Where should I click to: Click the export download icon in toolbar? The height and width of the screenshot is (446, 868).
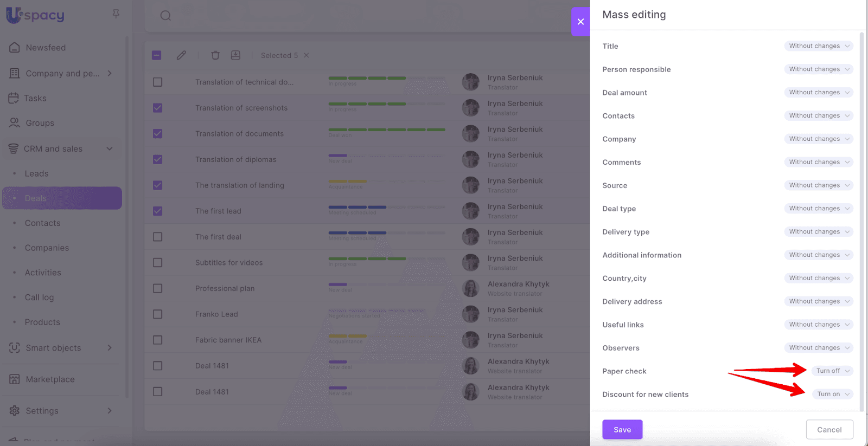click(235, 55)
